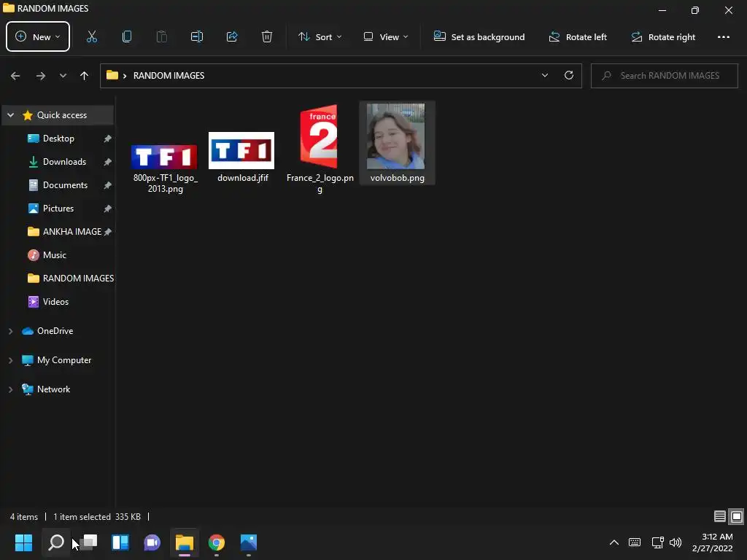Toggle the pin beside Pictures
This screenshot has height=560, width=747.
(x=108, y=209)
